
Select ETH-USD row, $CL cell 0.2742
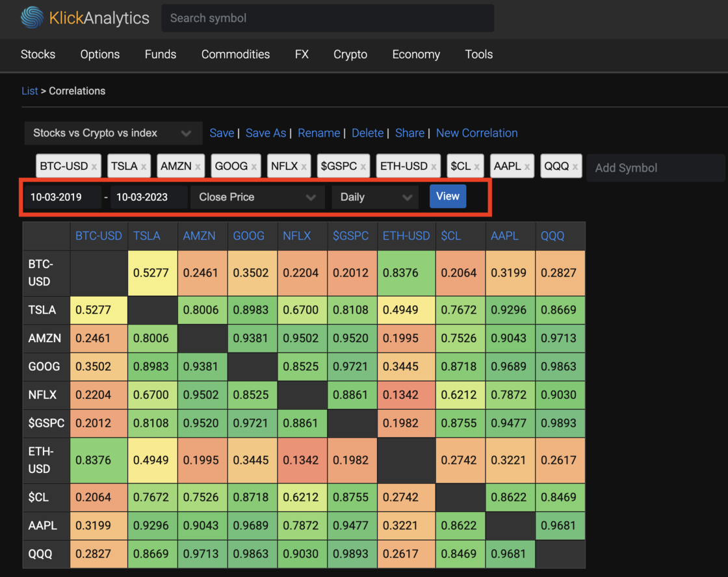(x=461, y=461)
